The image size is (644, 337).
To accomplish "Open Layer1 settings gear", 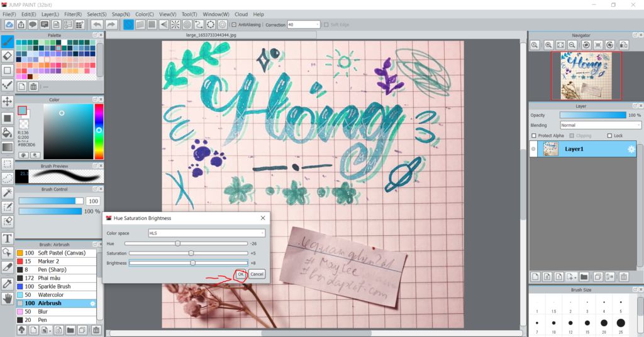I will (631, 149).
